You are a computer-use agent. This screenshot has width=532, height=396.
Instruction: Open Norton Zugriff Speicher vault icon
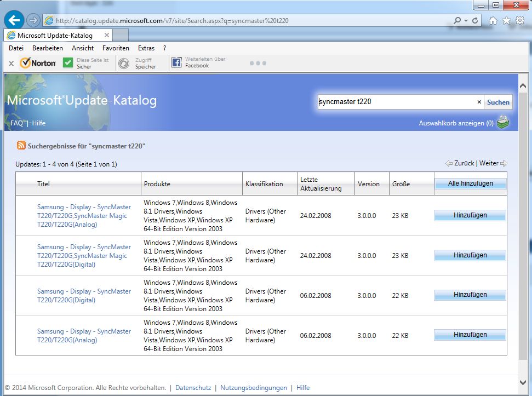click(124, 64)
